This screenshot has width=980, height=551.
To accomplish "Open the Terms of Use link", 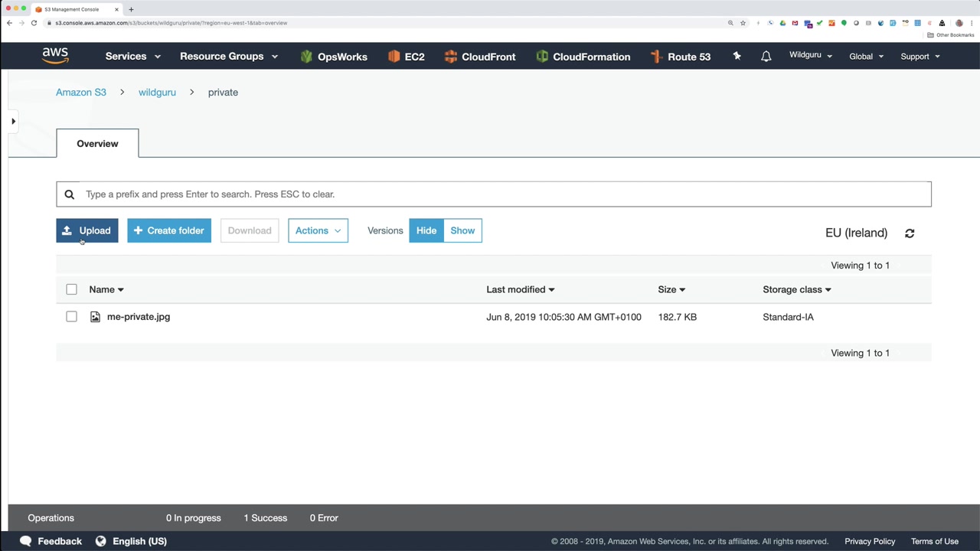I will tap(935, 541).
